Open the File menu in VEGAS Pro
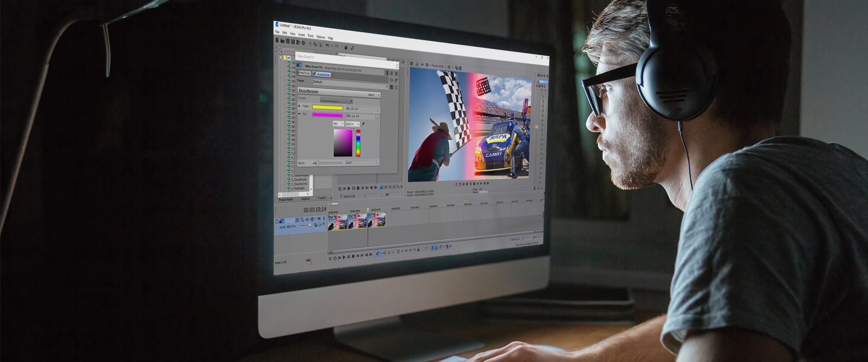Viewport: 868px width, 362px height. (x=277, y=32)
